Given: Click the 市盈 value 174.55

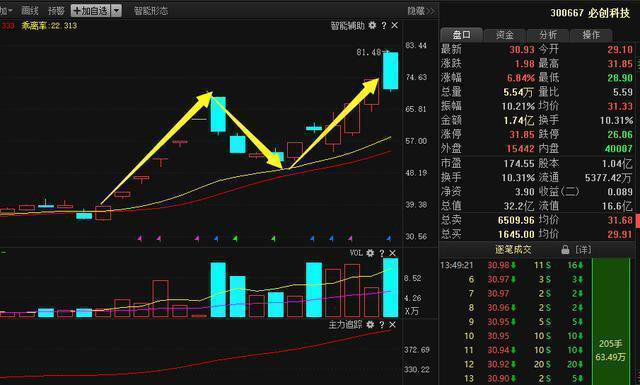Looking at the screenshot, I should (x=519, y=164).
